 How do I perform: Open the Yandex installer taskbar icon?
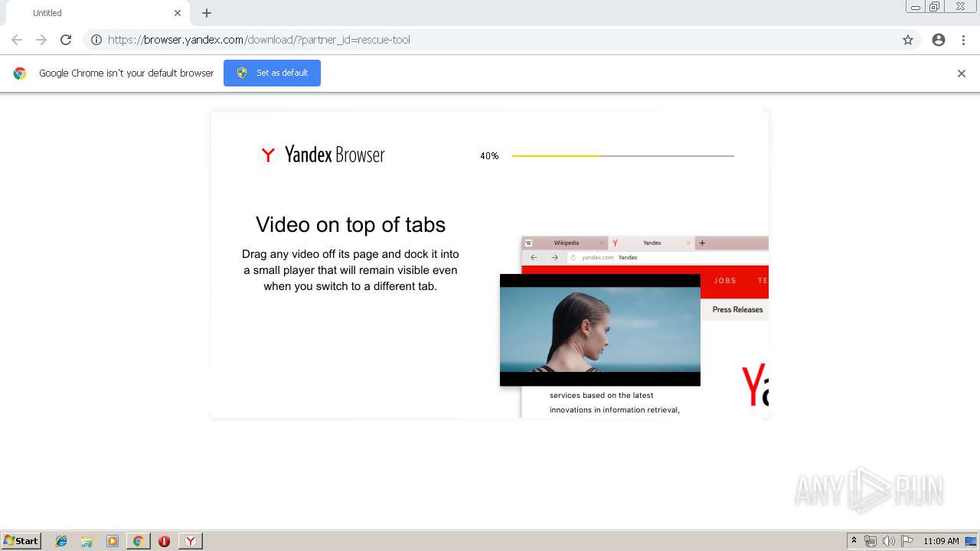coord(190,541)
